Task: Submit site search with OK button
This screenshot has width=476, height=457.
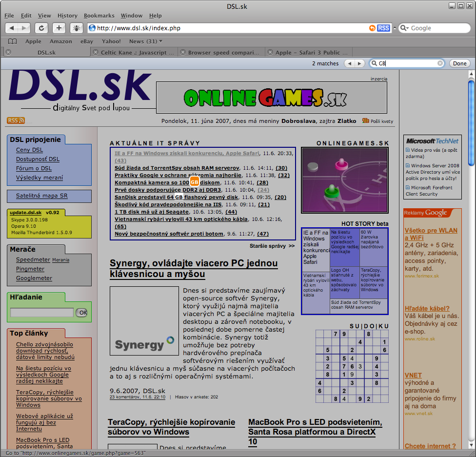Action: 81,312
